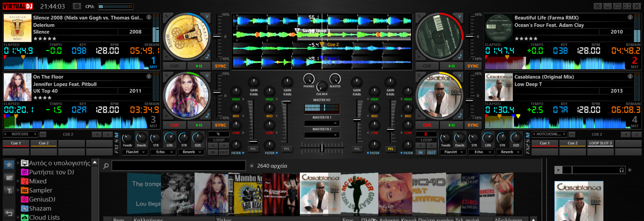The image size is (644, 221).
Task: Click the filter funnel icon in browser sidebar
Action: pyautogui.click(x=9, y=190)
